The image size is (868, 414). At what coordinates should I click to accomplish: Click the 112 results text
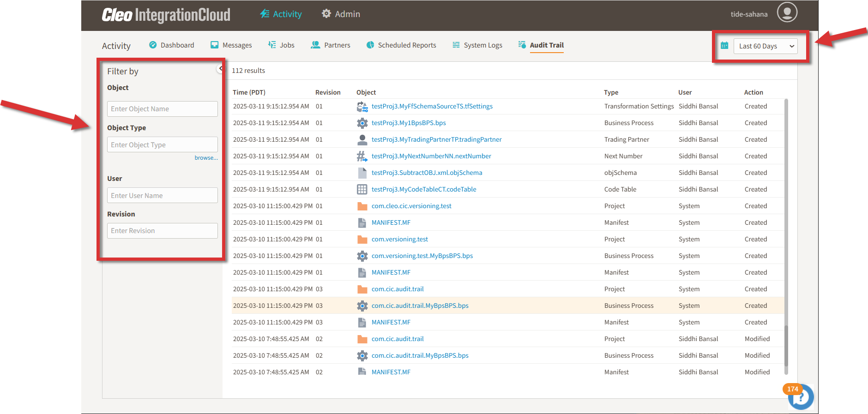click(248, 71)
